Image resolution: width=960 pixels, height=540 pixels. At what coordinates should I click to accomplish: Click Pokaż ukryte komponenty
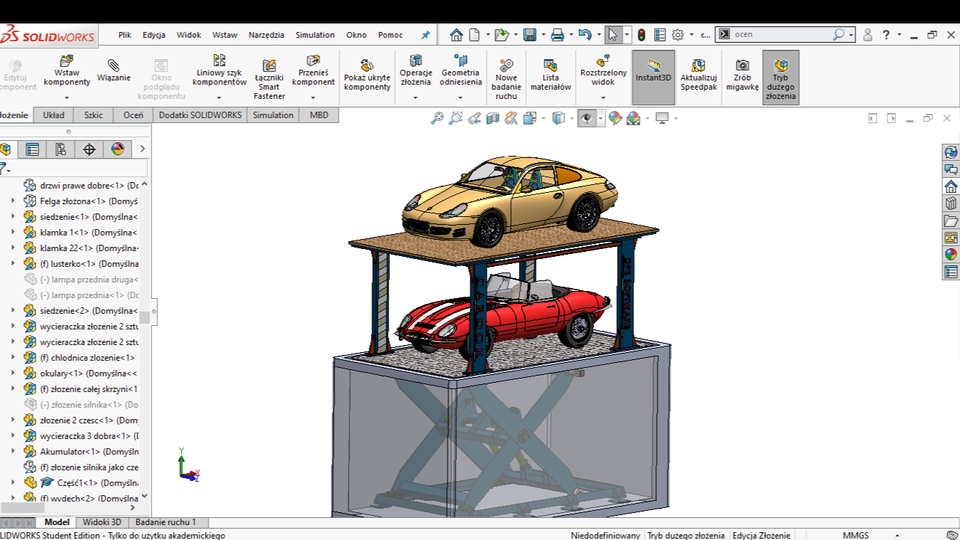click(x=367, y=74)
